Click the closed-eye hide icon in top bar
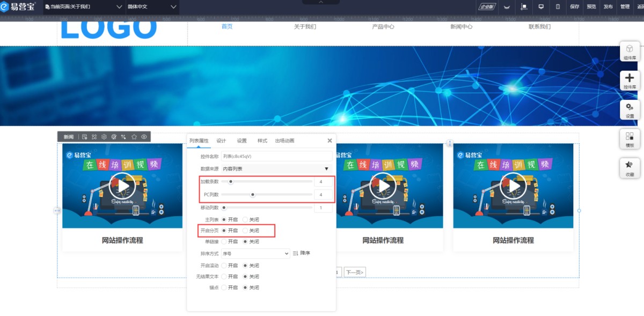 coord(507,7)
